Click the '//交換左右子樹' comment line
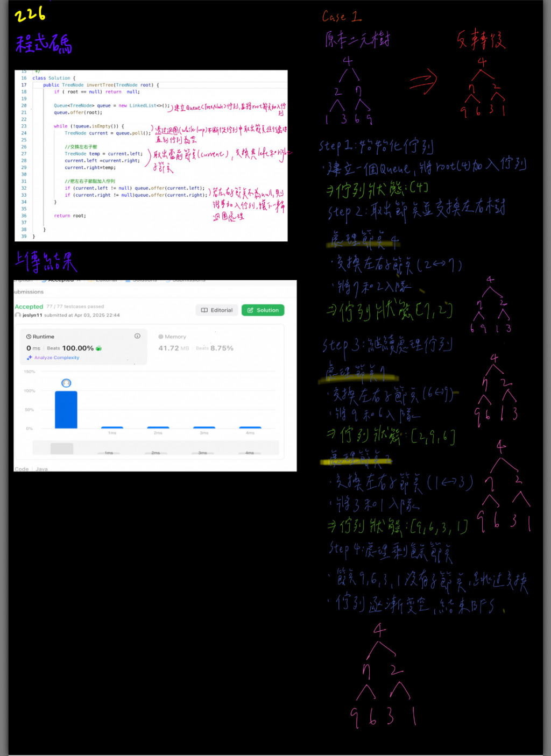The width and height of the screenshot is (551, 756). click(x=81, y=147)
